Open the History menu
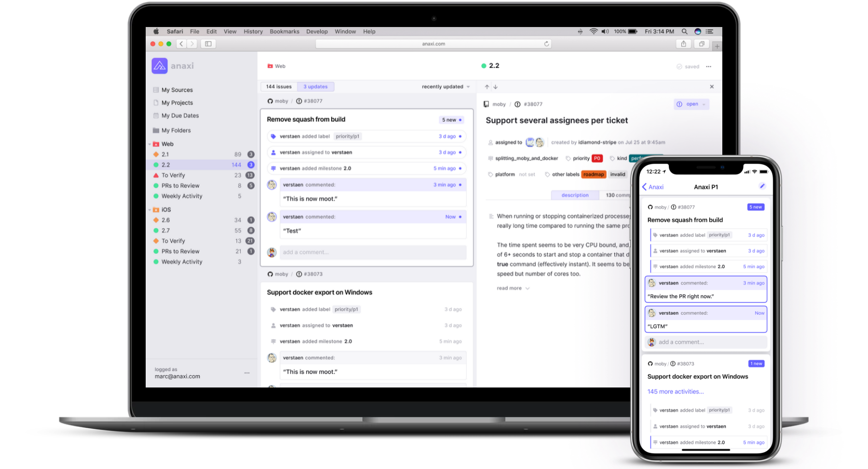This screenshot has width=868, height=469. (253, 32)
